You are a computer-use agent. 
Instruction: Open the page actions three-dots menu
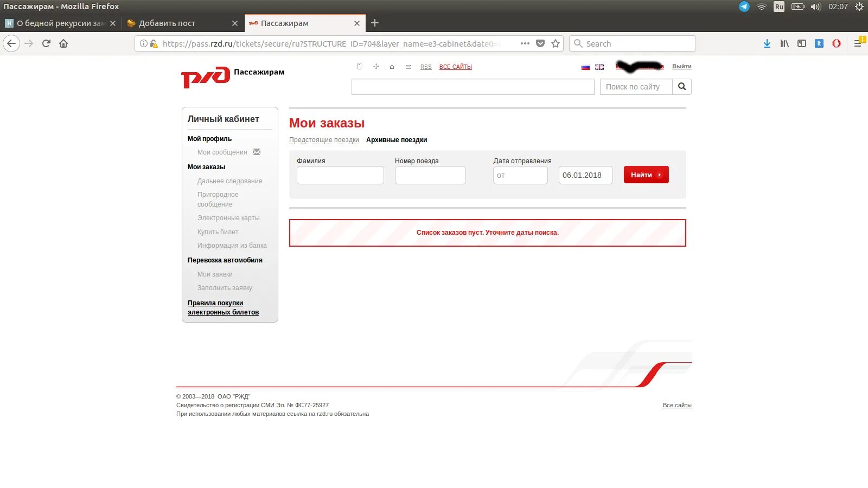pyautogui.click(x=525, y=43)
